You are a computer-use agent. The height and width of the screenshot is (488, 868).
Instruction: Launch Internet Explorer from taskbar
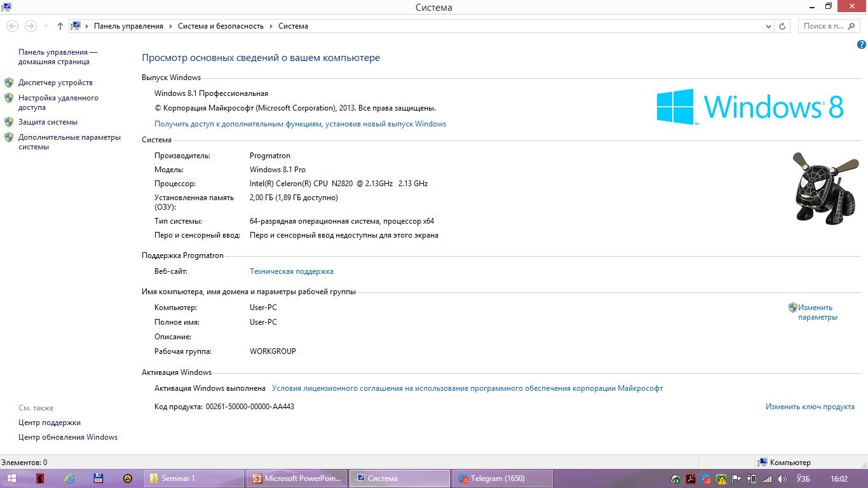[x=69, y=478]
